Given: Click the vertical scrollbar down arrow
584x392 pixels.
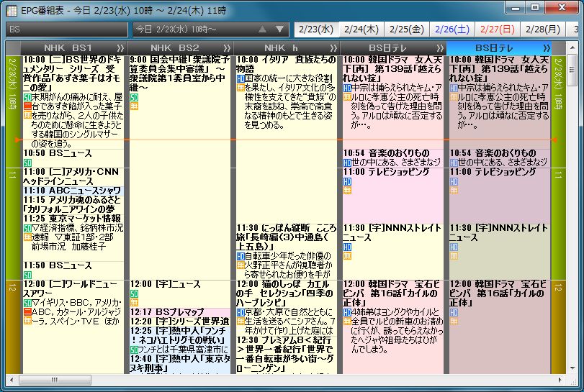Looking at the screenshot, I should point(572,368).
